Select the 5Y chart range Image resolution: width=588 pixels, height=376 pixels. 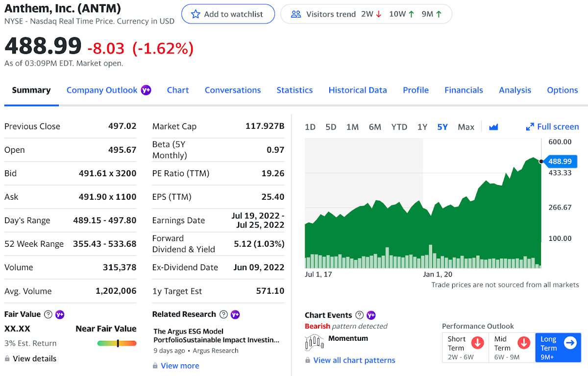click(x=442, y=127)
